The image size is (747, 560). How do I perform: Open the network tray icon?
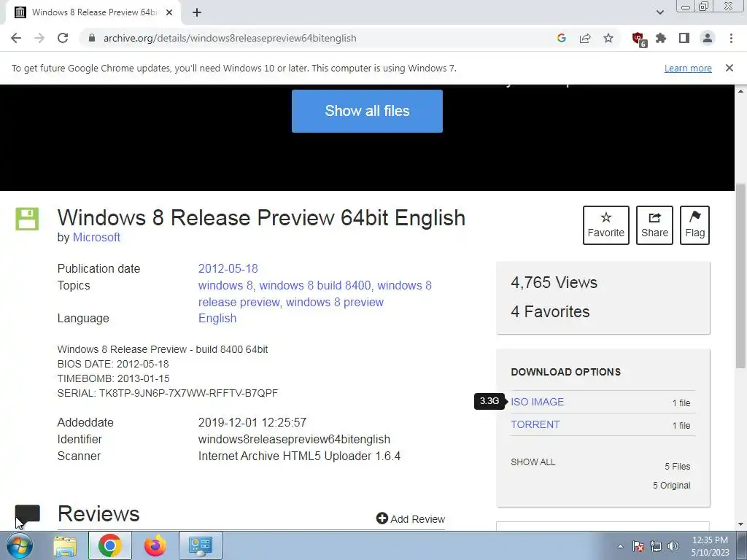click(656, 546)
